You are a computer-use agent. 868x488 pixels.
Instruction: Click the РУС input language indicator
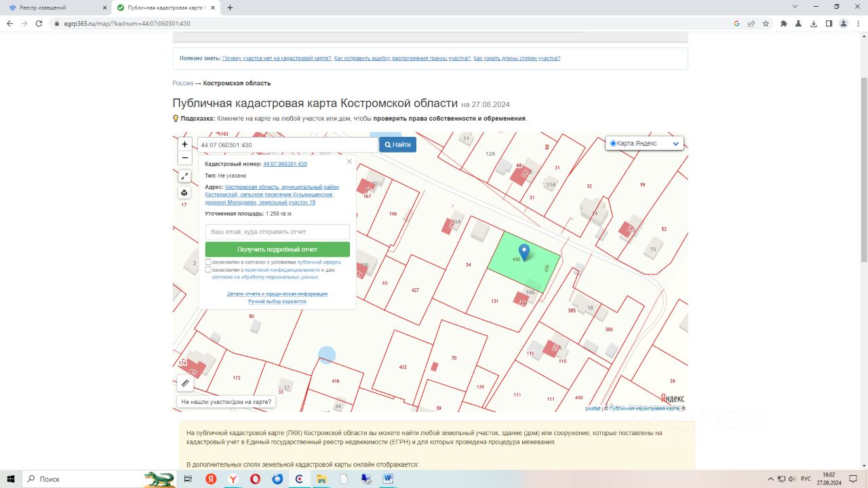[806, 479]
